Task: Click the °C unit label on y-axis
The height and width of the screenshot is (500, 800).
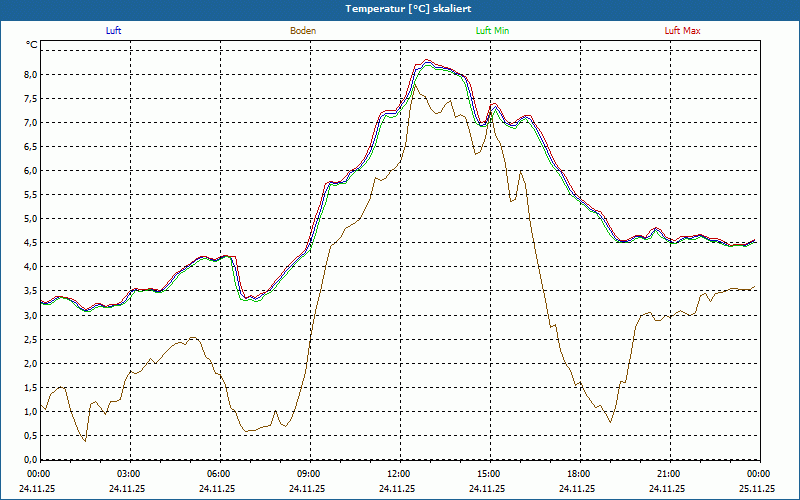Action: click(x=31, y=45)
